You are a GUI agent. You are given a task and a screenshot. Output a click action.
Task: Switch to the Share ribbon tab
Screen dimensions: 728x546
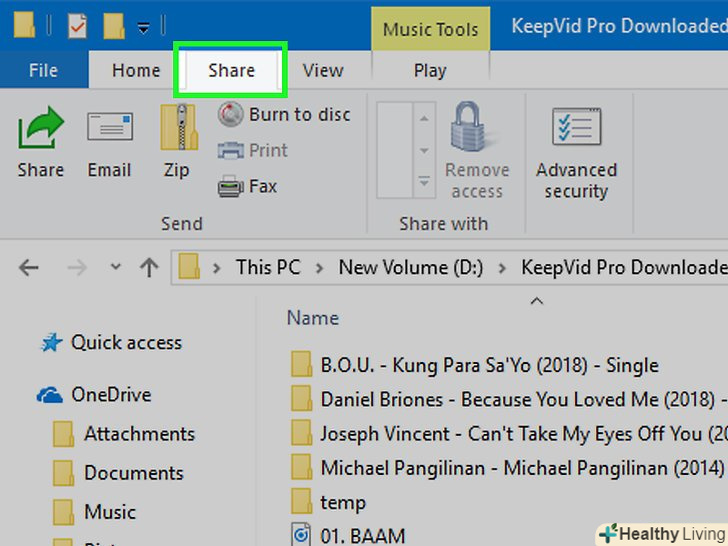coord(231,70)
